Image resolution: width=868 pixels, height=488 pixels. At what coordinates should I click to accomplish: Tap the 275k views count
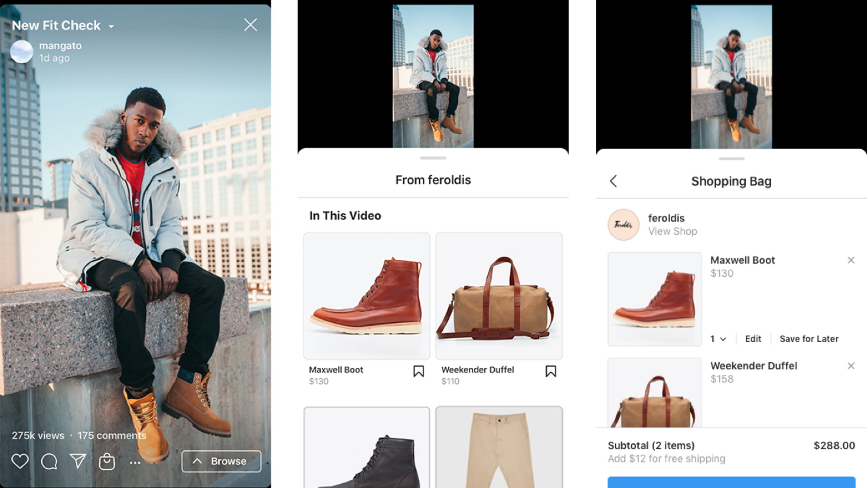click(x=38, y=436)
